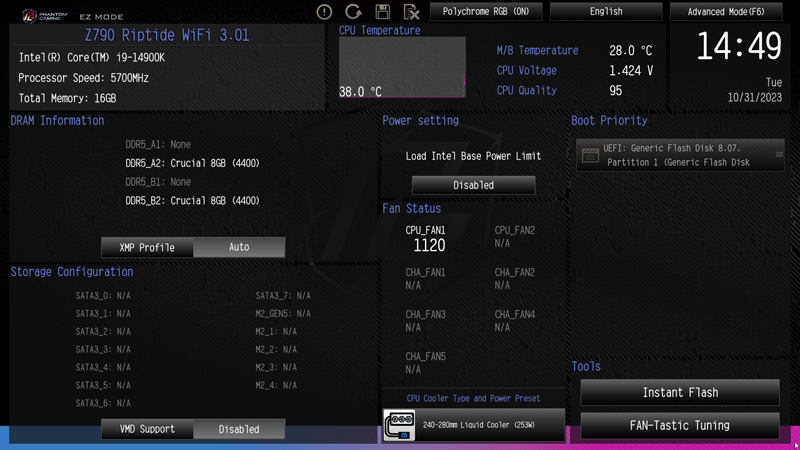
Task: Click M2_4: N/A entry
Action: tap(276, 385)
